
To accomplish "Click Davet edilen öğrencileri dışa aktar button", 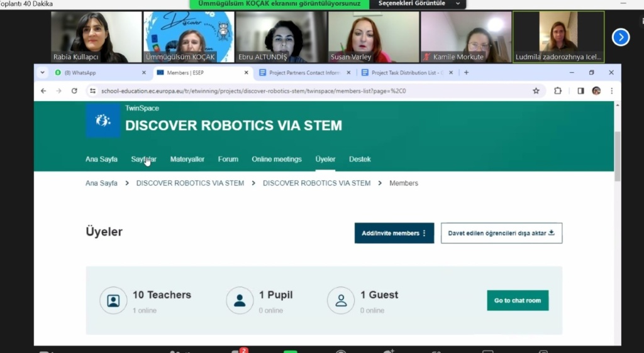I will coord(501,233).
